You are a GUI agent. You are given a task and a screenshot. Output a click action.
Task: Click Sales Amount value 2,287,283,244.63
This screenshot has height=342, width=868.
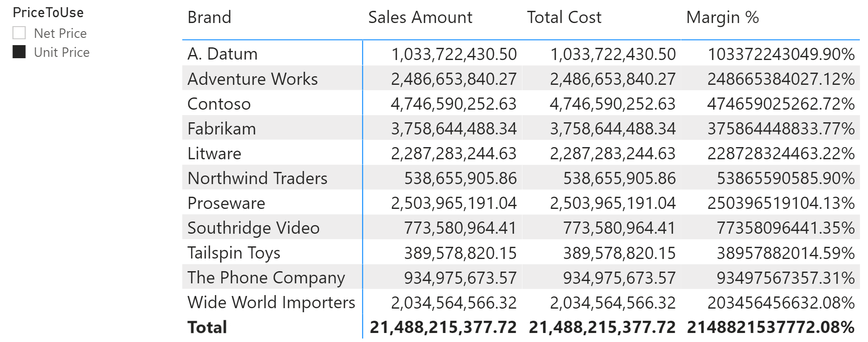(454, 153)
